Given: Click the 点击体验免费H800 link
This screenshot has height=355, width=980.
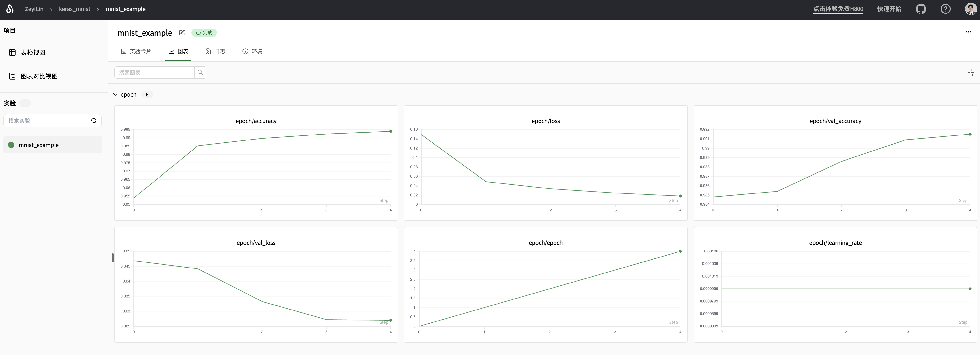Looking at the screenshot, I should 838,9.
